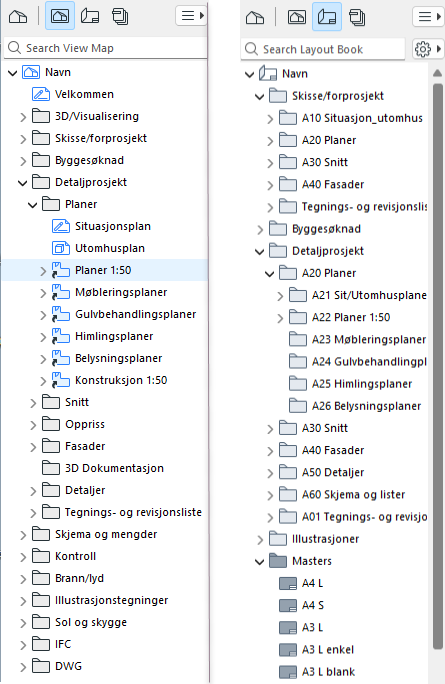Viewport: 445px width, 684px height.
Task: Open Publisher Sets icon in right navigator
Action: (x=357, y=17)
